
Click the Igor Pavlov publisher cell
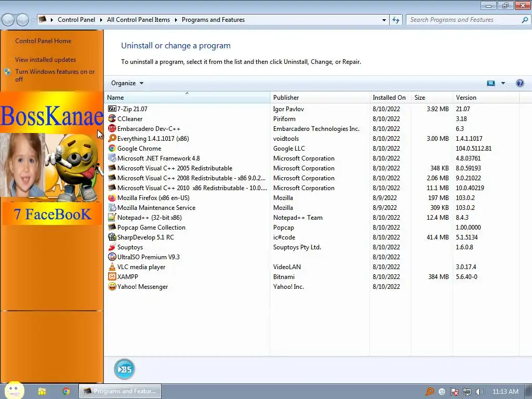click(288, 109)
